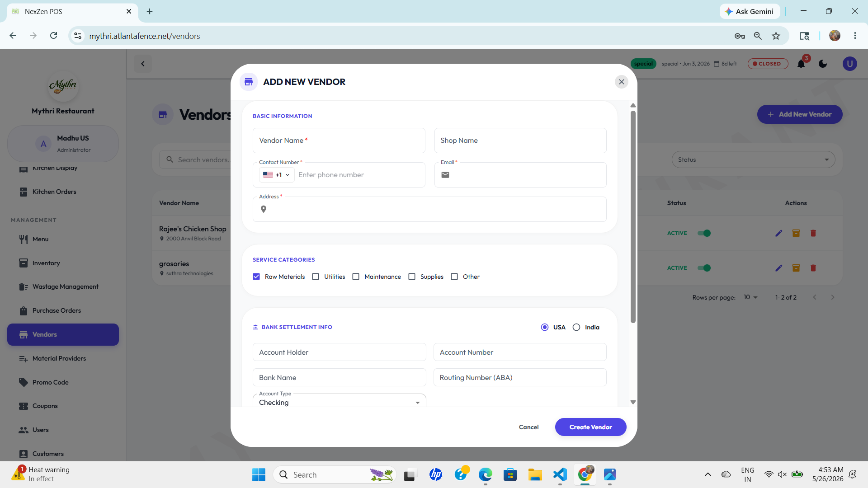Toggle dark mode moon icon
868x488 pixels.
[x=823, y=64]
